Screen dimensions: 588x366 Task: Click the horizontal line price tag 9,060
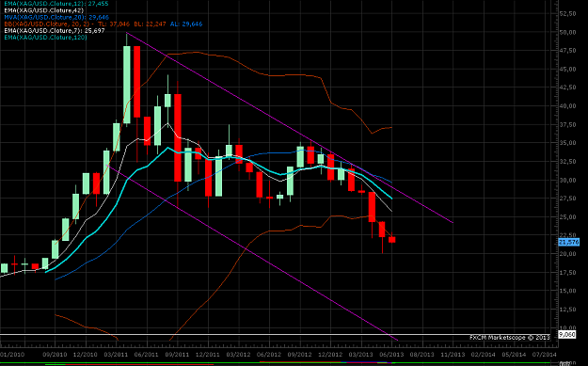coord(567,335)
